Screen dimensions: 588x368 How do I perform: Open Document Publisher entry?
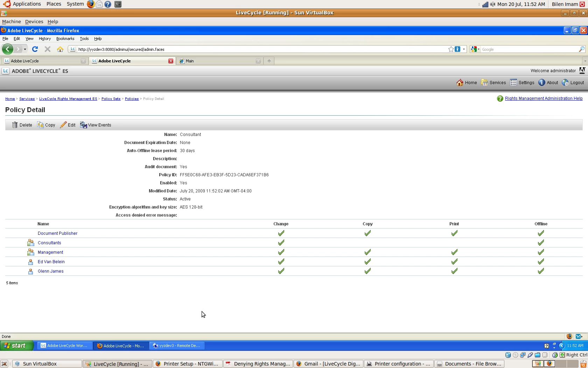[x=57, y=233]
